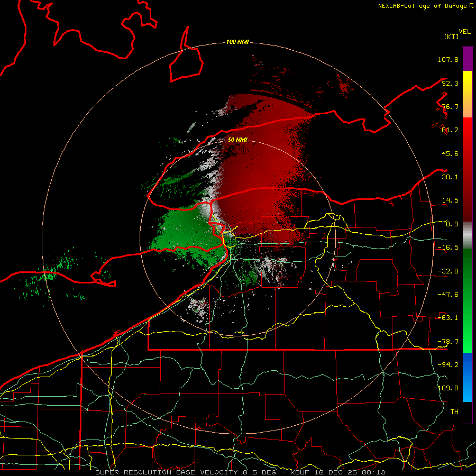476x476 pixels.
Task: Select the -0.9 scale value
Action: tap(450, 224)
